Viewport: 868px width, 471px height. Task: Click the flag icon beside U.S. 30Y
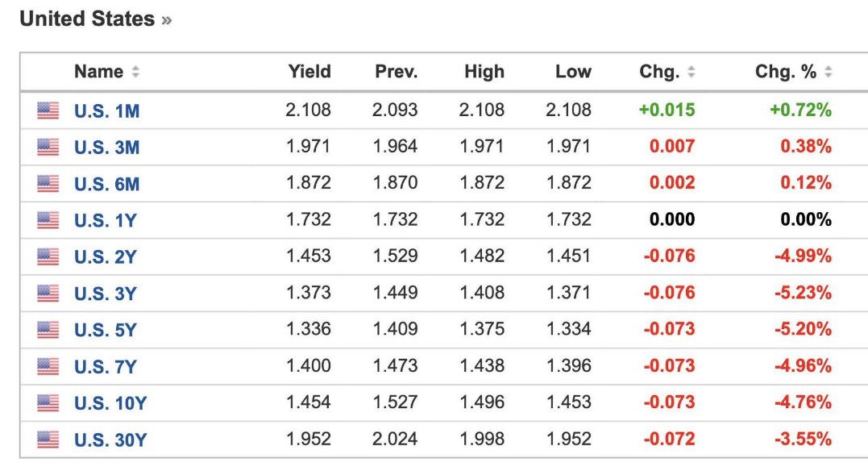coord(48,440)
